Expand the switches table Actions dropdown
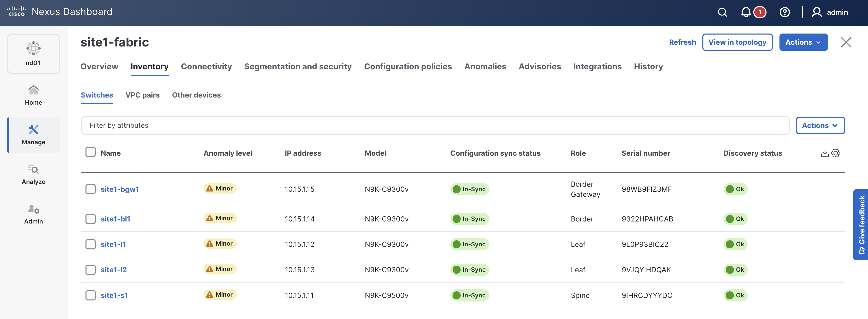This screenshot has width=868, height=319. tap(820, 125)
